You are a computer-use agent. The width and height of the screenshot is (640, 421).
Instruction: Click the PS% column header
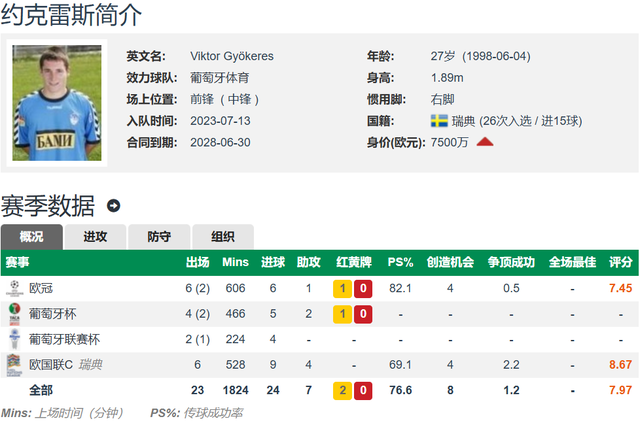tap(400, 262)
